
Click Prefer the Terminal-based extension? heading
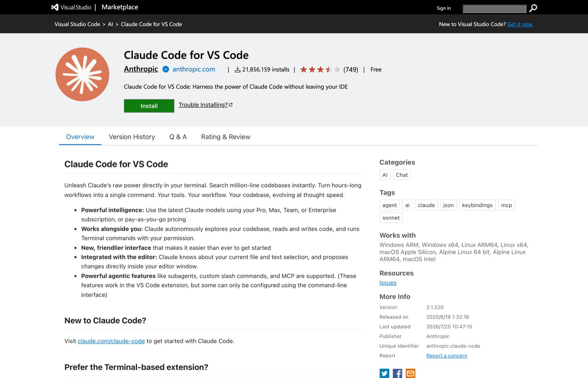click(136, 367)
